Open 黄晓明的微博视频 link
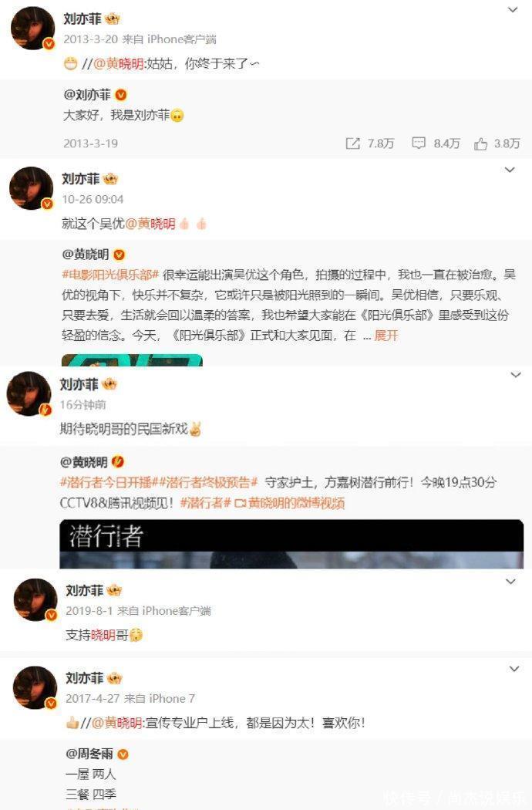 290,503
